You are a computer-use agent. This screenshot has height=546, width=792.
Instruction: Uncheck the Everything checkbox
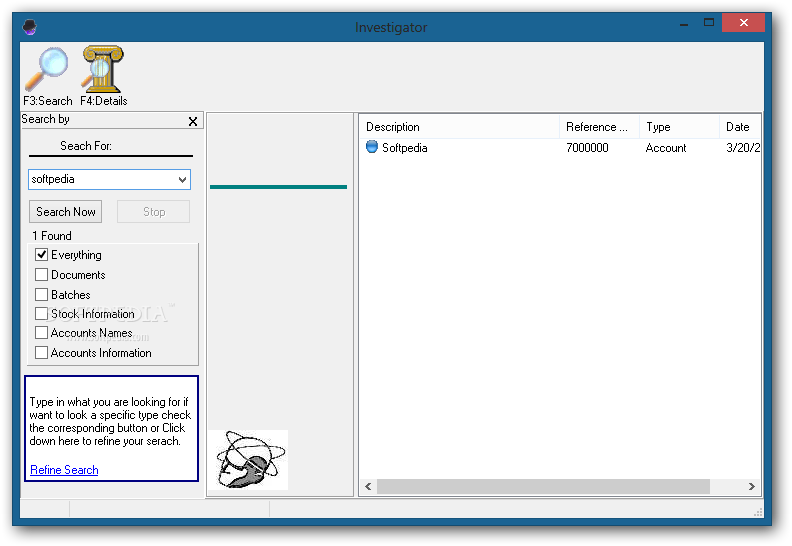(x=41, y=255)
